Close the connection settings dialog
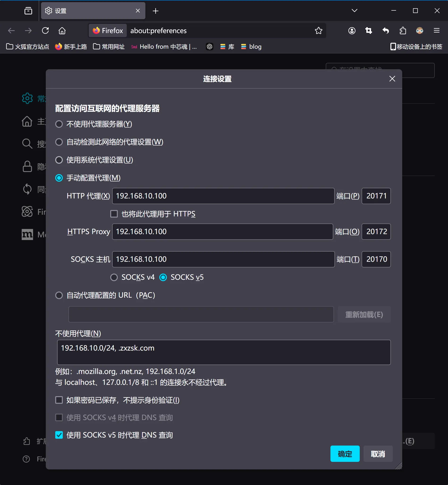The image size is (448, 485). 392,79
